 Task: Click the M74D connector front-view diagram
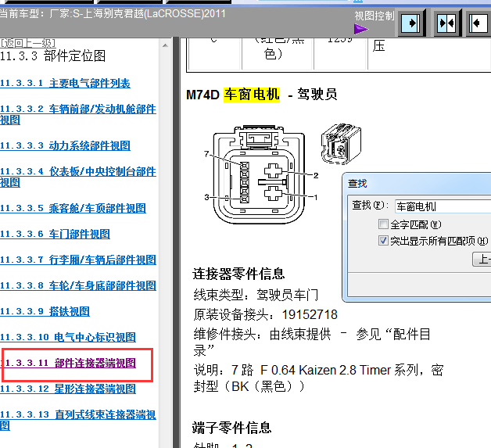[x=259, y=174]
